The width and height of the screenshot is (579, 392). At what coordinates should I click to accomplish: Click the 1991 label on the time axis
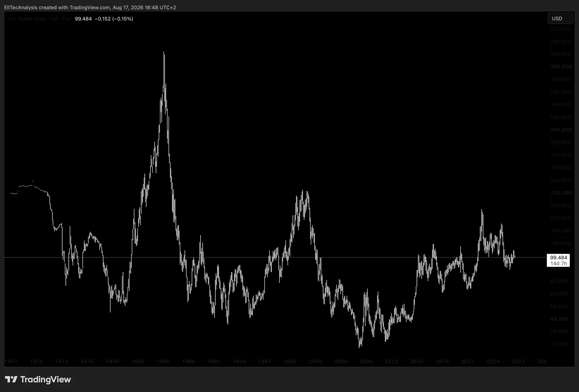tap(214, 361)
